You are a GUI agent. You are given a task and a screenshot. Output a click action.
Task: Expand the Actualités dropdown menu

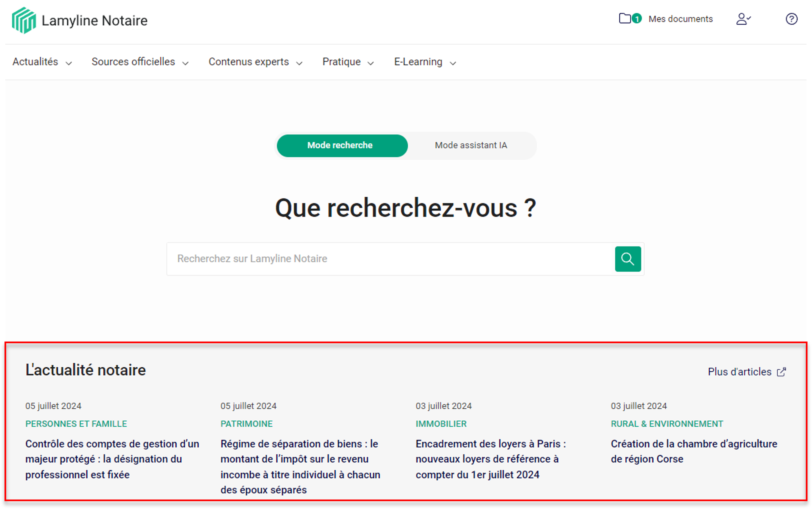point(42,62)
